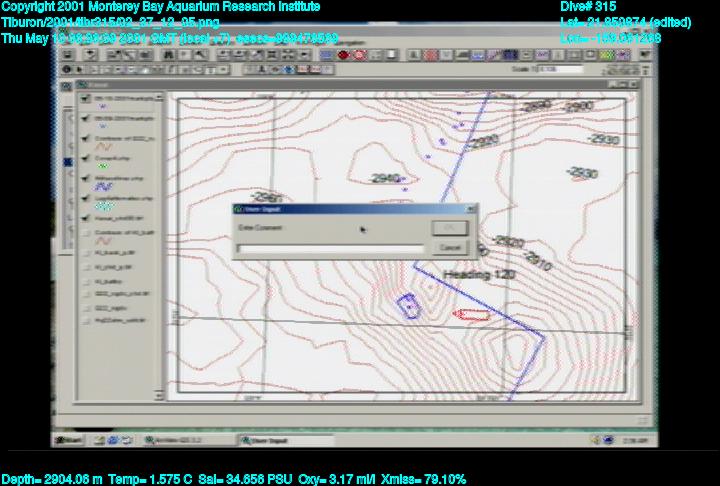Viewport: 720px width, 486px height.
Task: Click the Save Project icon in the button bar
Action: pos(66,56)
